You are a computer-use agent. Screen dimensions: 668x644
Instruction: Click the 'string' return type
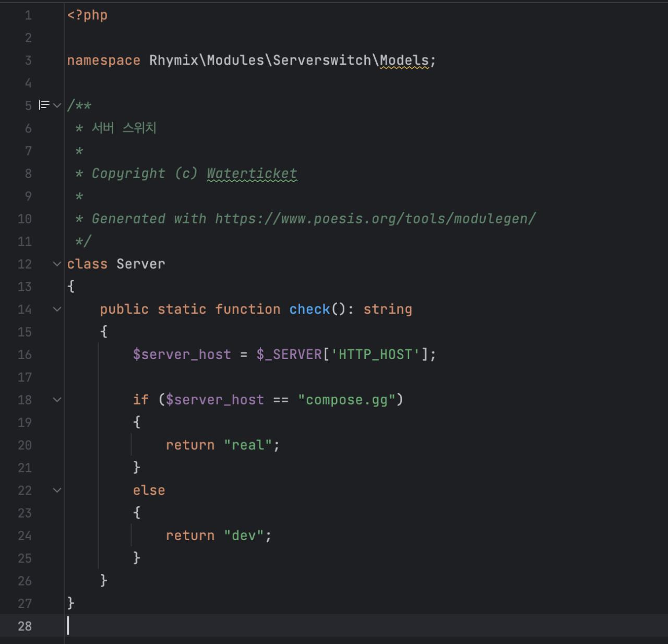tap(388, 309)
